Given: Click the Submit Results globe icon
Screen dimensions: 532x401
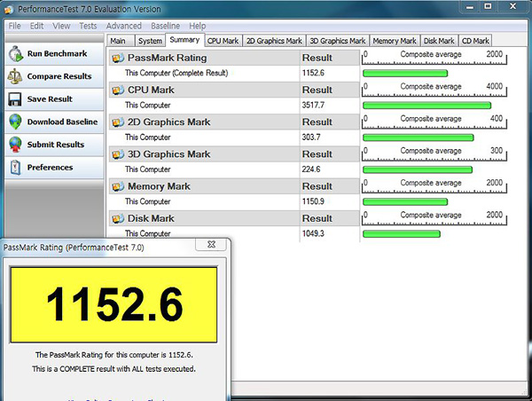Looking at the screenshot, I should (16, 145).
